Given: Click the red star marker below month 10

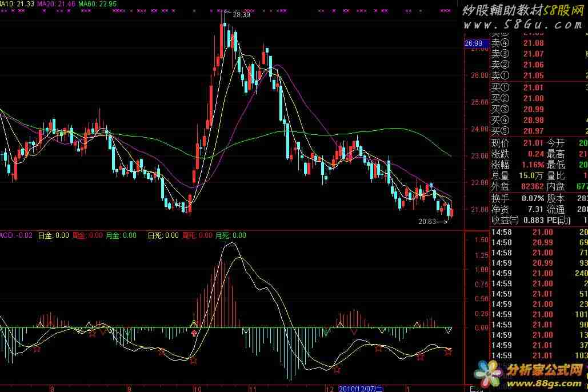Looking at the screenshot, I should [x=193, y=361].
